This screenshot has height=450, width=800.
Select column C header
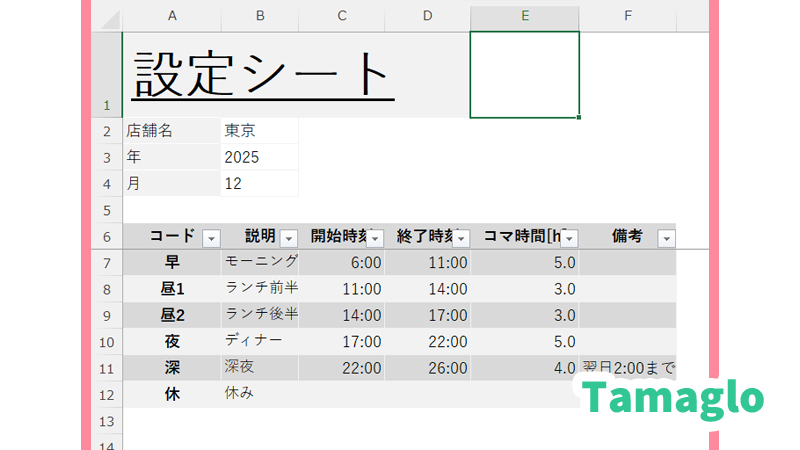342,15
